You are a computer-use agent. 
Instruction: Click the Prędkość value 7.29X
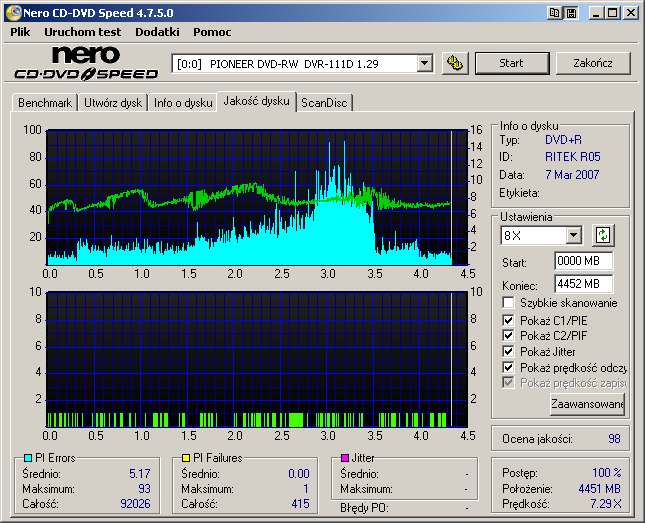click(606, 504)
